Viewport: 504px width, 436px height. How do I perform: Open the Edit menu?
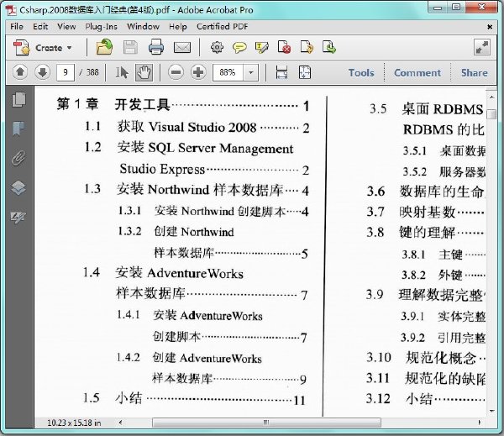40,26
